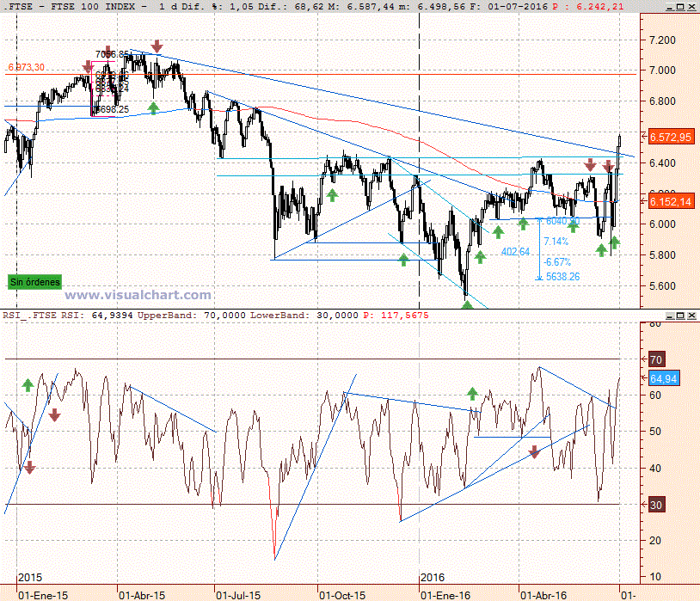
Task: Click the 'RSI: 64,9394' header value
Action: (x=97, y=316)
